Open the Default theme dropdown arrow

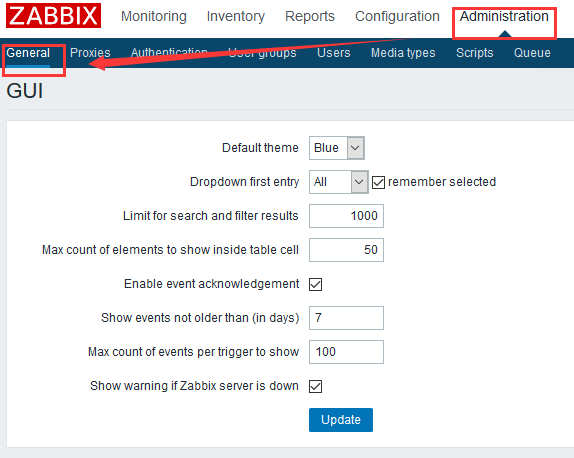click(355, 148)
